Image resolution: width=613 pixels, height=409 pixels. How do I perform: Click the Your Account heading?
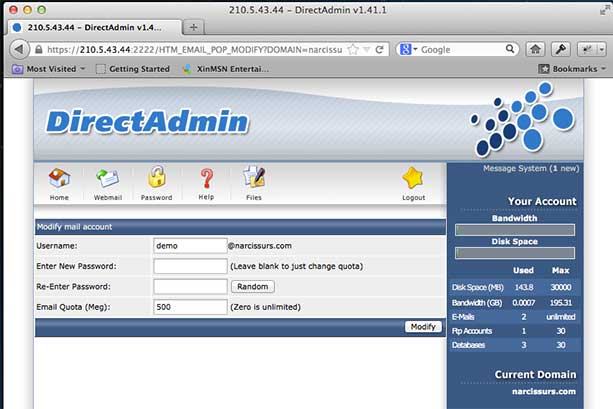pyautogui.click(x=542, y=201)
